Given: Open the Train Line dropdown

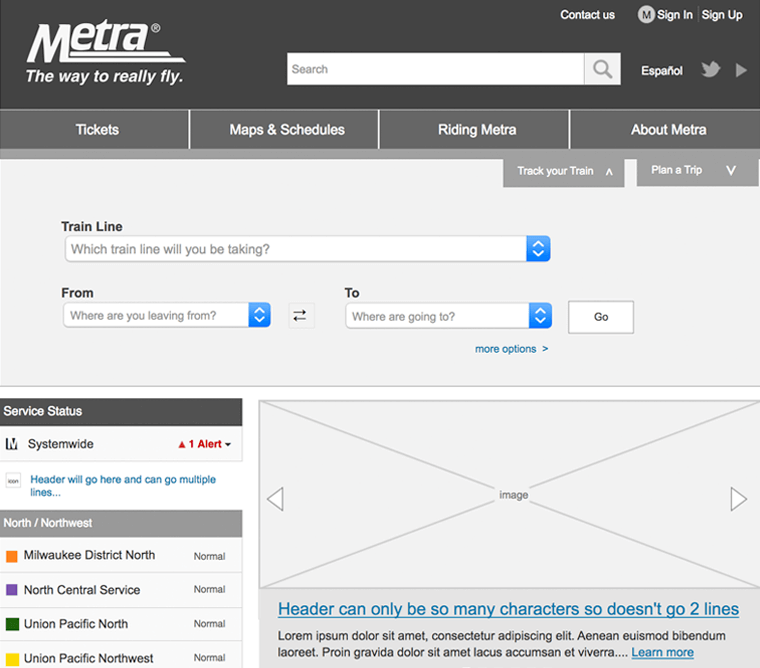Looking at the screenshot, I should tap(307, 249).
